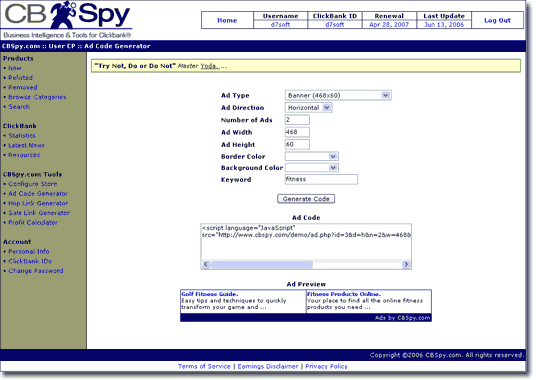Open Change Password under Account

click(x=36, y=271)
